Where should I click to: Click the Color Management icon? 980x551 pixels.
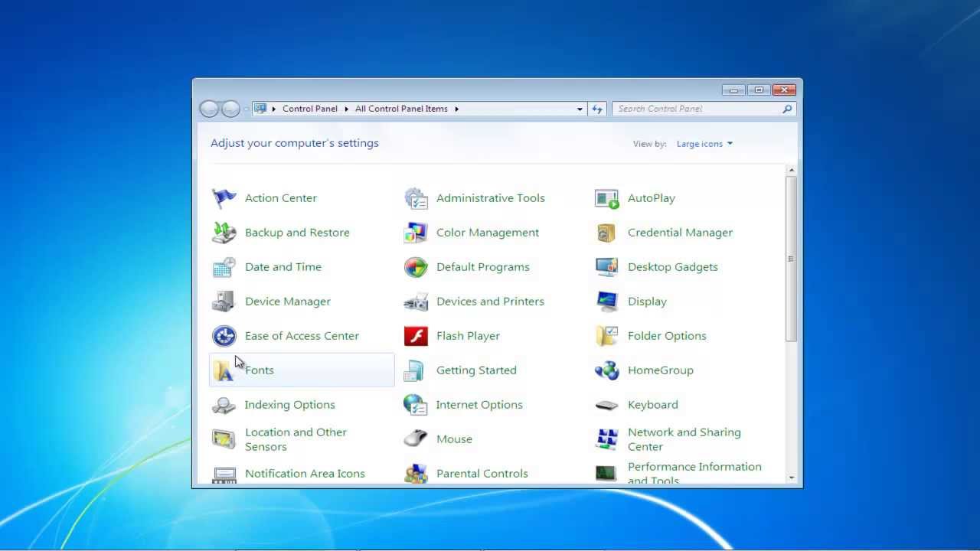[x=416, y=233]
